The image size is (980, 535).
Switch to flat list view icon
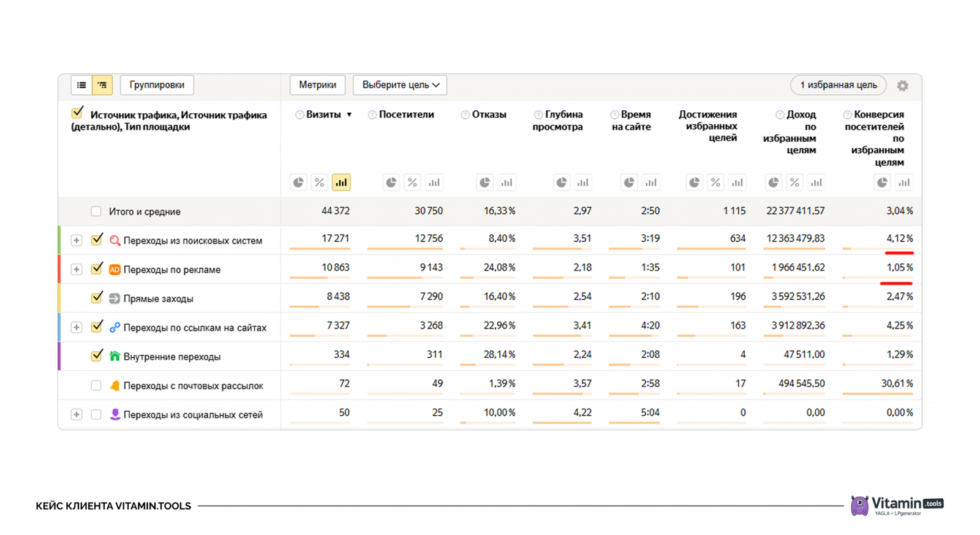pyautogui.click(x=81, y=85)
